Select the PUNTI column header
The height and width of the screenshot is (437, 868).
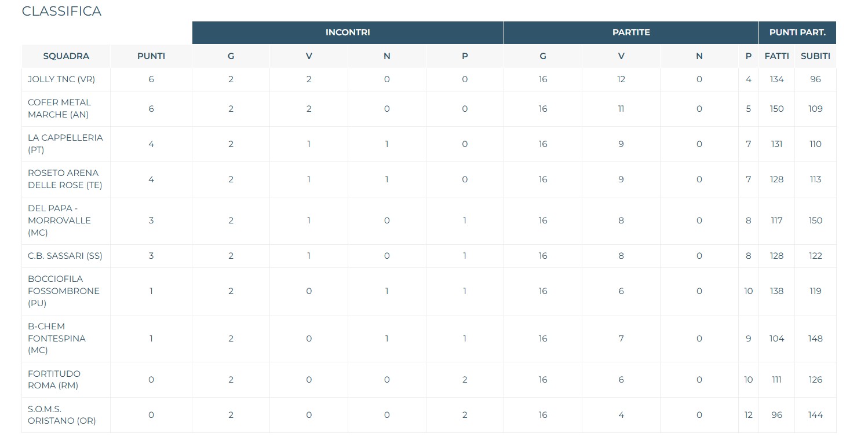coord(151,56)
